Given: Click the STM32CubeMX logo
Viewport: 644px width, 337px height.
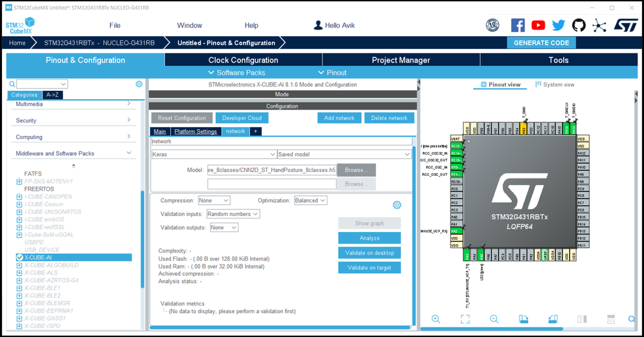Looking at the screenshot, I should click(20, 25).
